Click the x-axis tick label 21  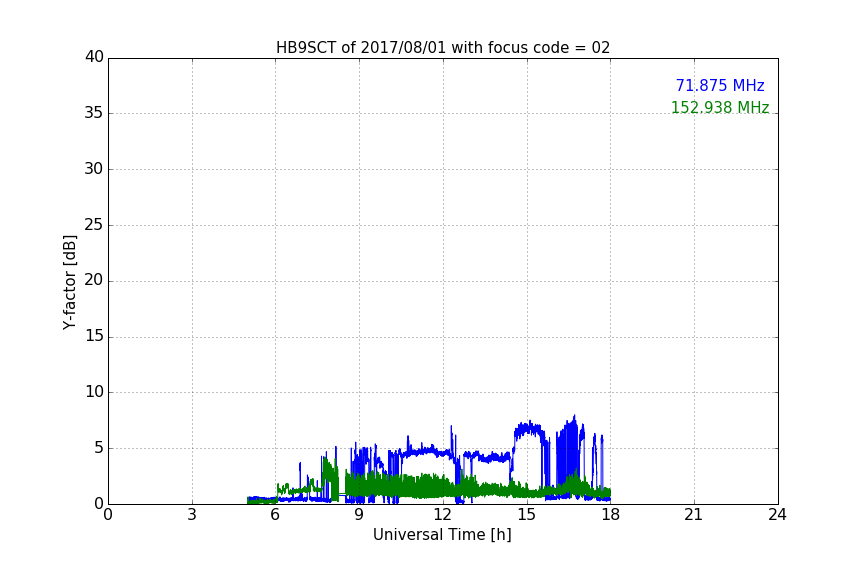point(694,515)
